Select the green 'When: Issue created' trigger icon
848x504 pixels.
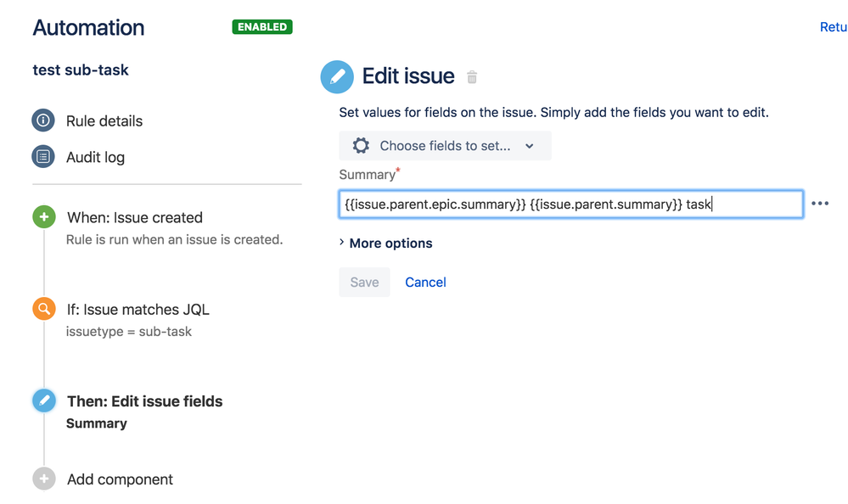(x=43, y=216)
